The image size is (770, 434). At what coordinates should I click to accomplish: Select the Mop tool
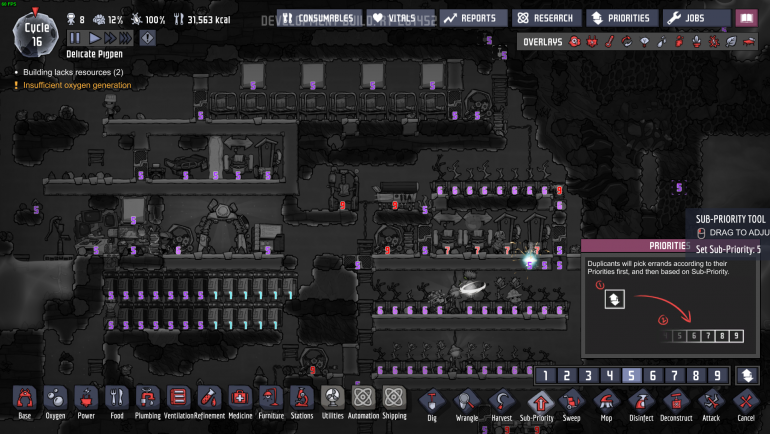click(x=606, y=406)
